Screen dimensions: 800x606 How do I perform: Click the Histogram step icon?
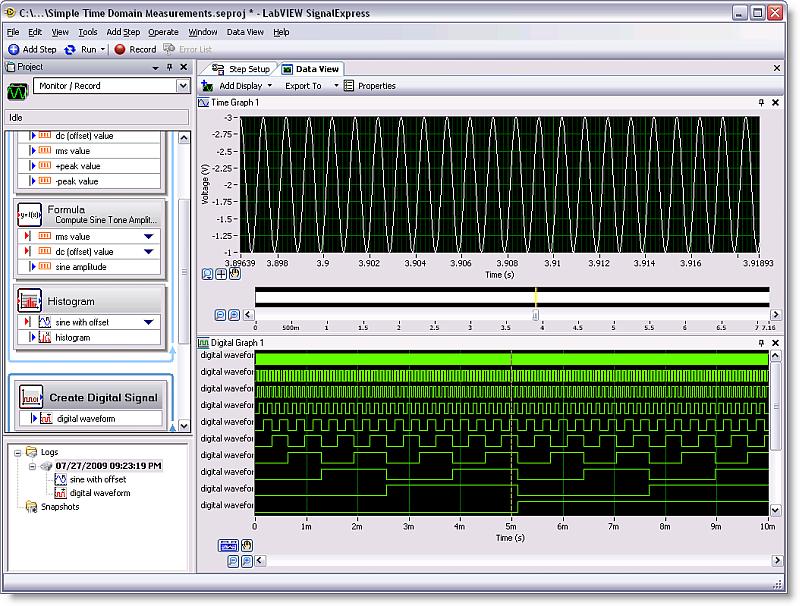tap(28, 301)
